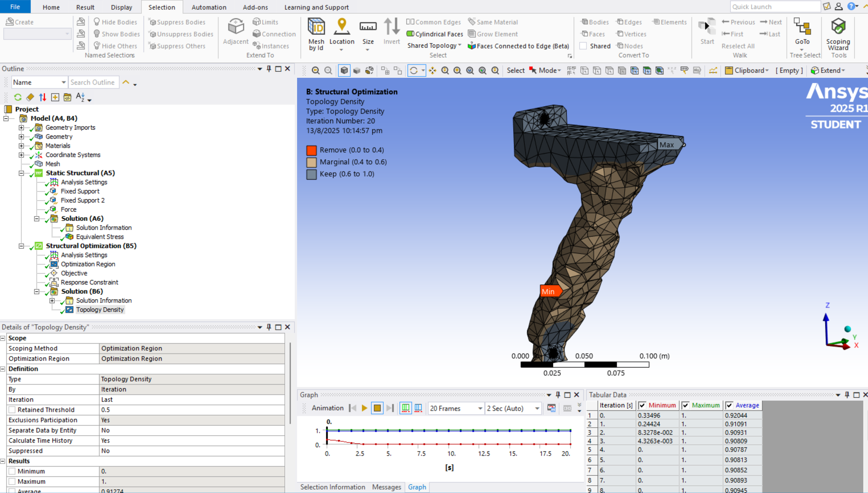Expand the Geometry Imports tree node
The height and width of the screenshot is (493, 868).
click(x=22, y=127)
